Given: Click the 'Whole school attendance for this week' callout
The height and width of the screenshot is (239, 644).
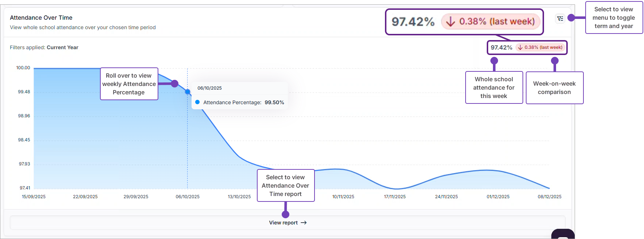Looking at the screenshot, I should tap(494, 87).
